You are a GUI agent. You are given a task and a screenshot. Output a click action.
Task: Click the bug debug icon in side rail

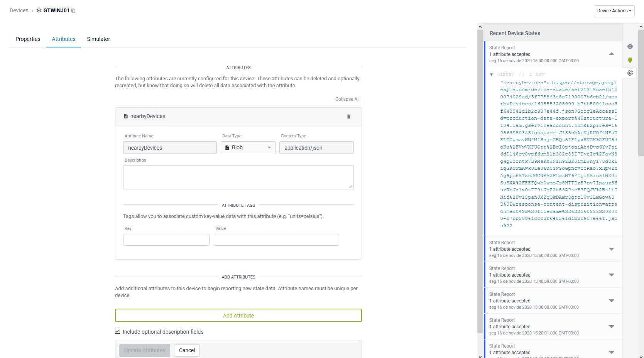click(630, 46)
